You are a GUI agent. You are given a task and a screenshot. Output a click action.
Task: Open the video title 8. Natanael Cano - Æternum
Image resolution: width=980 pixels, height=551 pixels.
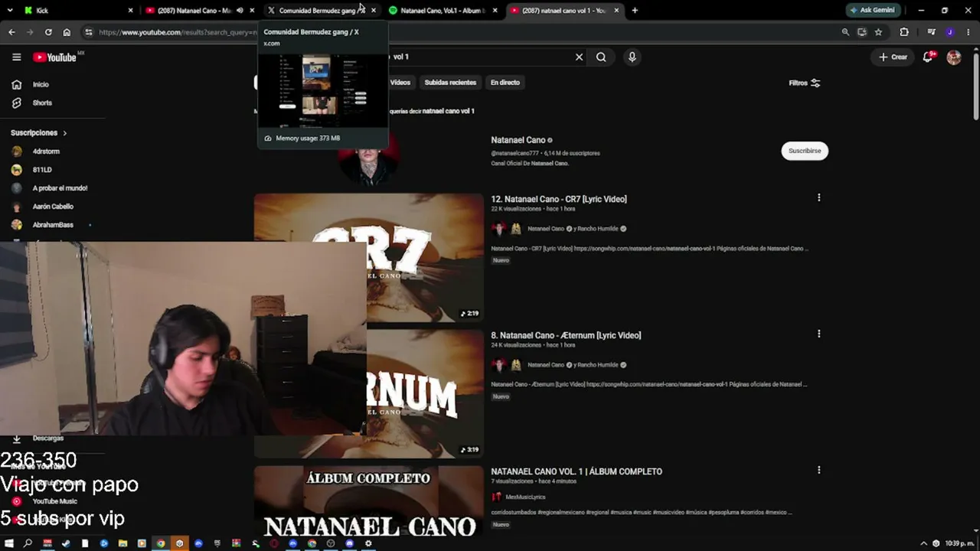coord(566,335)
